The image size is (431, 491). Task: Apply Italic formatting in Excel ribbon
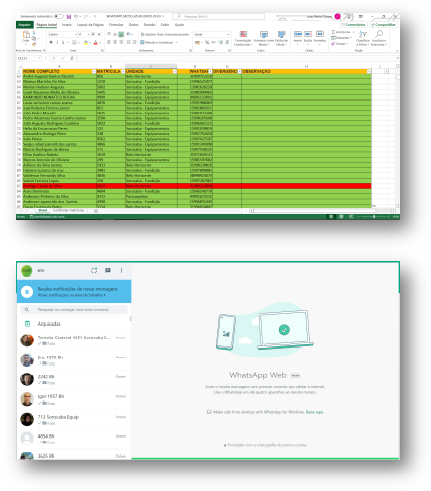tap(57, 42)
